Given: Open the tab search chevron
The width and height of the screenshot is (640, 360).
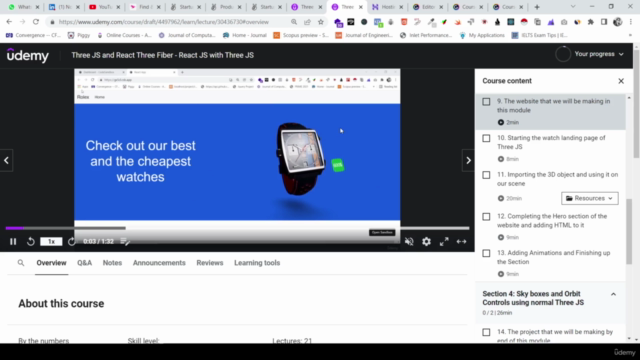Looking at the screenshot, I should pyautogui.click(x=573, y=7).
